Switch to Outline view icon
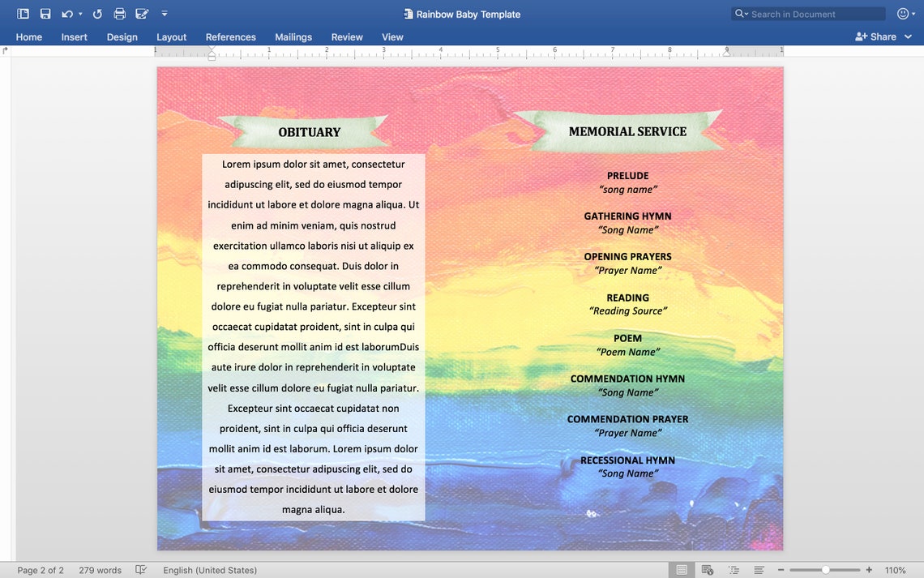Image resolution: width=924 pixels, height=578 pixels. click(x=734, y=570)
